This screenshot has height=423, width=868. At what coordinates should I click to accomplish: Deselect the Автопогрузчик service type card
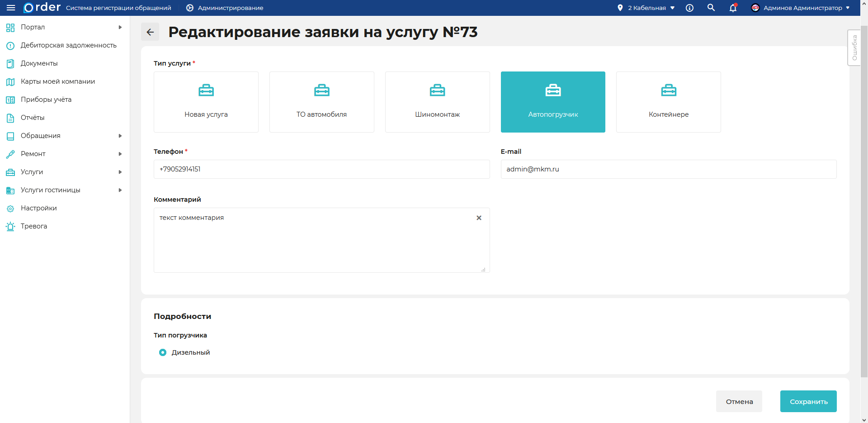[x=553, y=102]
